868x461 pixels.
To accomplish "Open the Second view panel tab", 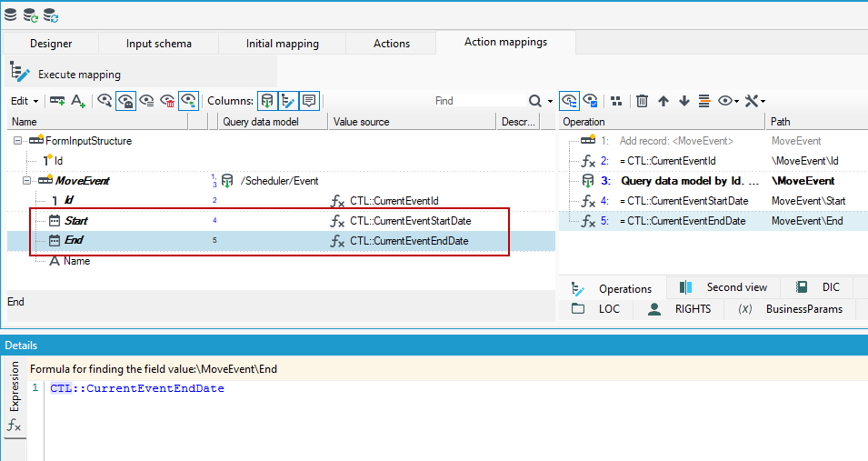I will click(x=723, y=287).
